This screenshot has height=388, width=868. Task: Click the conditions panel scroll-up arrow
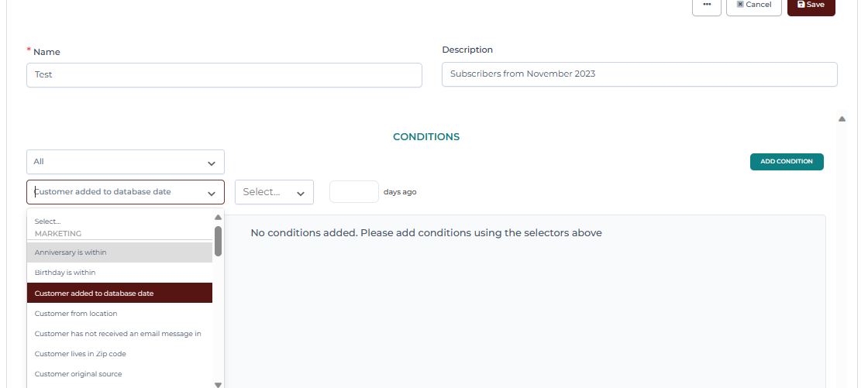coord(842,118)
